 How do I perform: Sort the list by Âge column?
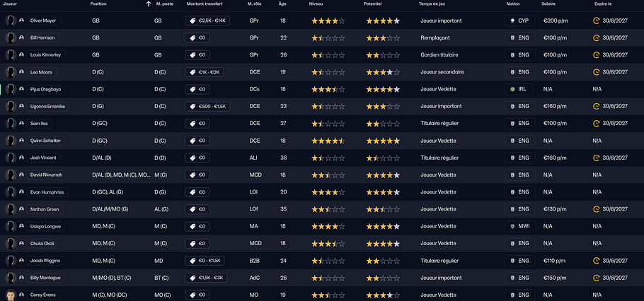coord(282,4)
